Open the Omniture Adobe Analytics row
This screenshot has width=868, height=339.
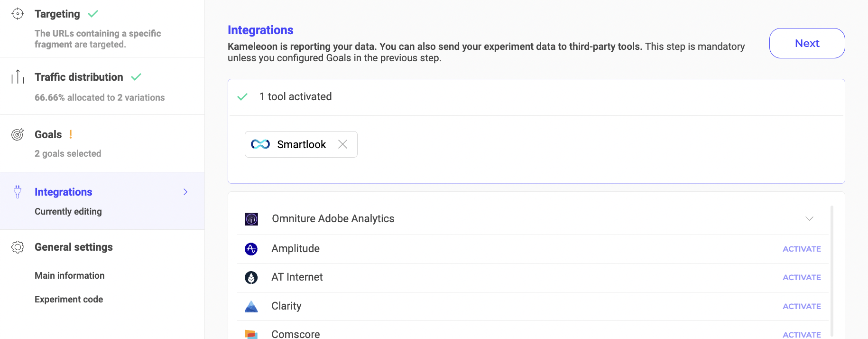(333, 219)
